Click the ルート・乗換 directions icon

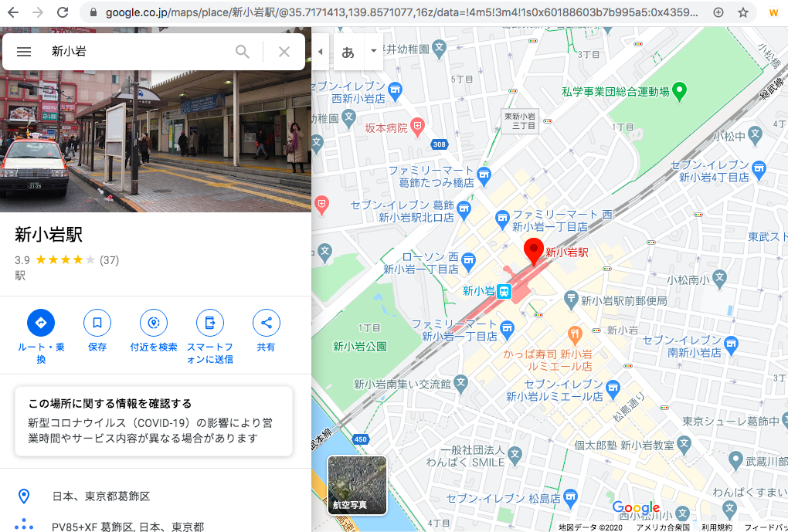tap(41, 323)
